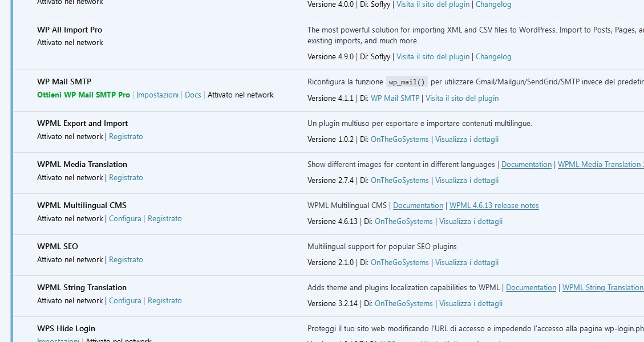Open Changelog link for WP All Import Pro
The image size is (644, 342).
493,56
